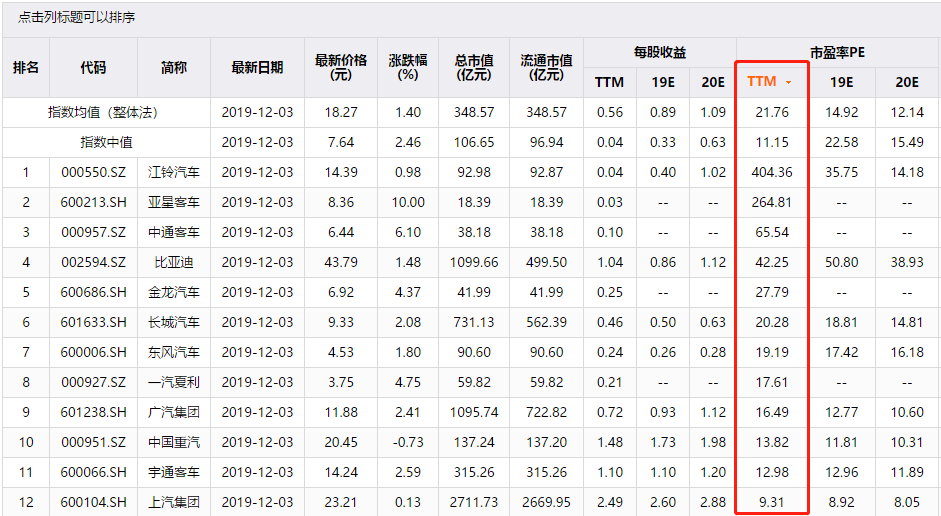The height and width of the screenshot is (516, 941).
Task: Click PE 20E value 38.93
Action: [907, 262]
